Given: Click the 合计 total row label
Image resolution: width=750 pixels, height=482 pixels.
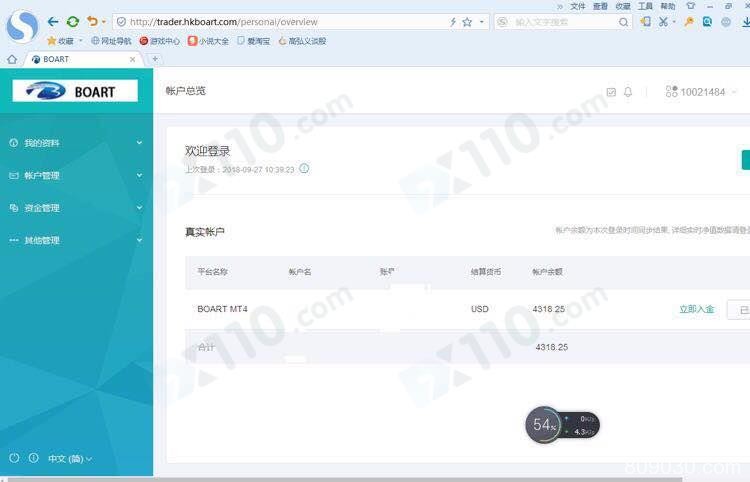Looking at the screenshot, I should [x=206, y=347].
